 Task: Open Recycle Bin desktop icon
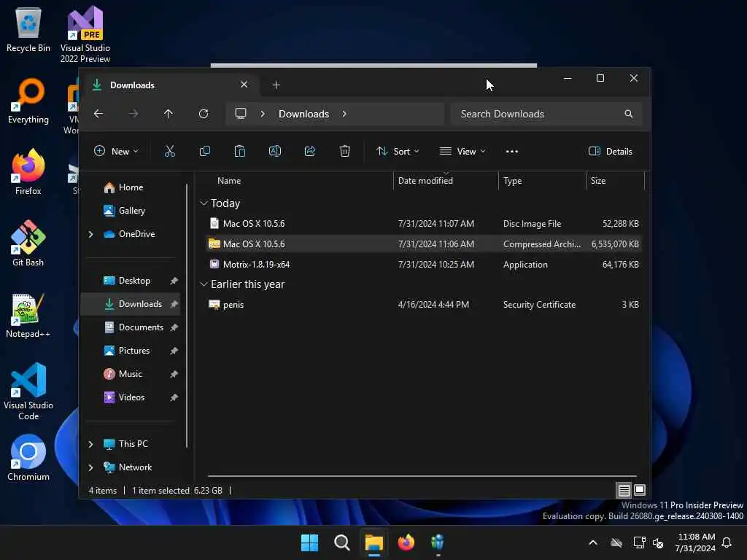pyautogui.click(x=28, y=29)
